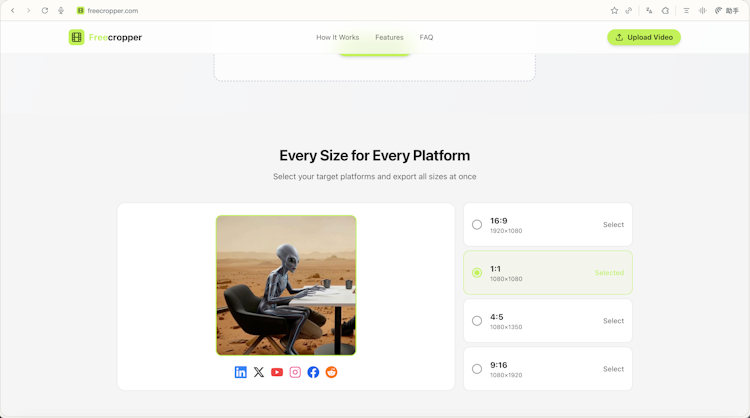Click the Freecropper logo icon
The height and width of the screenshot is (418, 750).
pyautogui.click(x=76, y=37)
